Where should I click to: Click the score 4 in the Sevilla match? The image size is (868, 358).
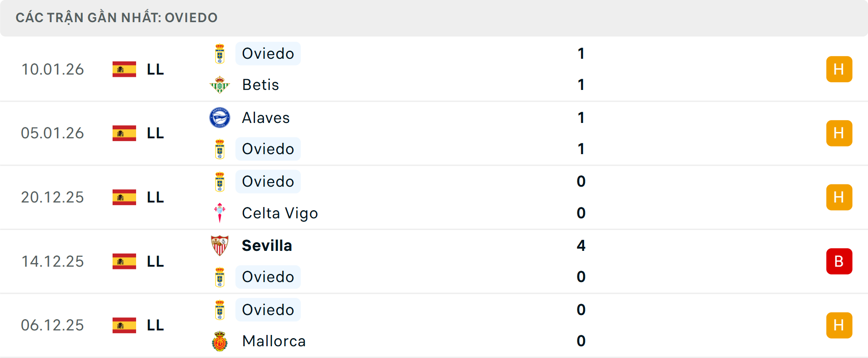pos(582,246)
